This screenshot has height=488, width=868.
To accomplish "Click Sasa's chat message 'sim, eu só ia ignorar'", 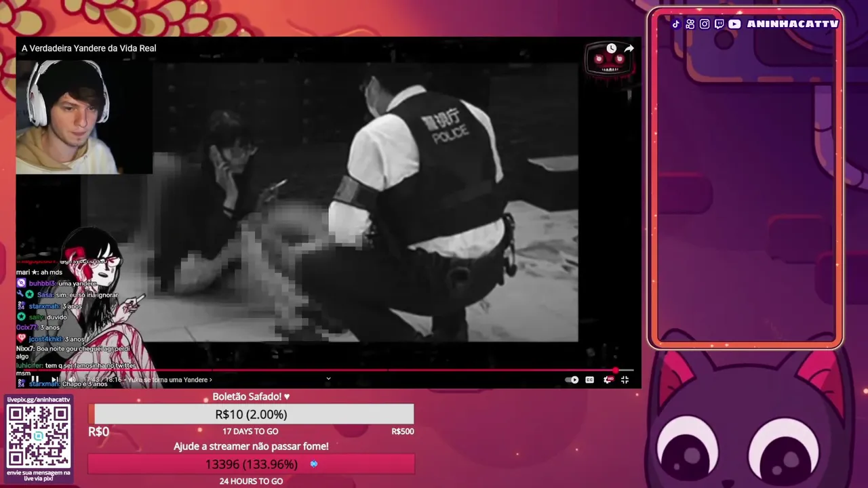I will 67,295.
